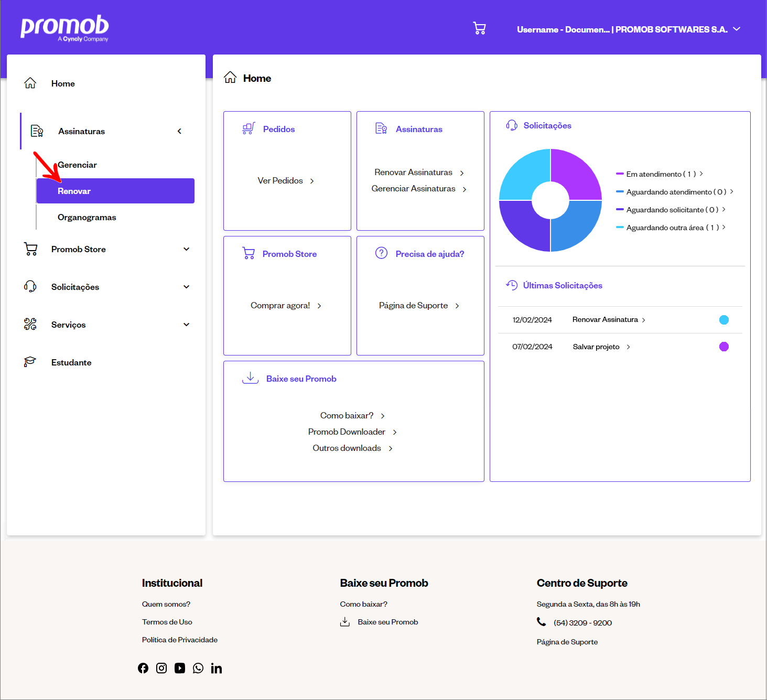The width and height of the screenshot is (767, 700).
Task: Click the Pedidos card cart icon
Action: click(249, 128)
